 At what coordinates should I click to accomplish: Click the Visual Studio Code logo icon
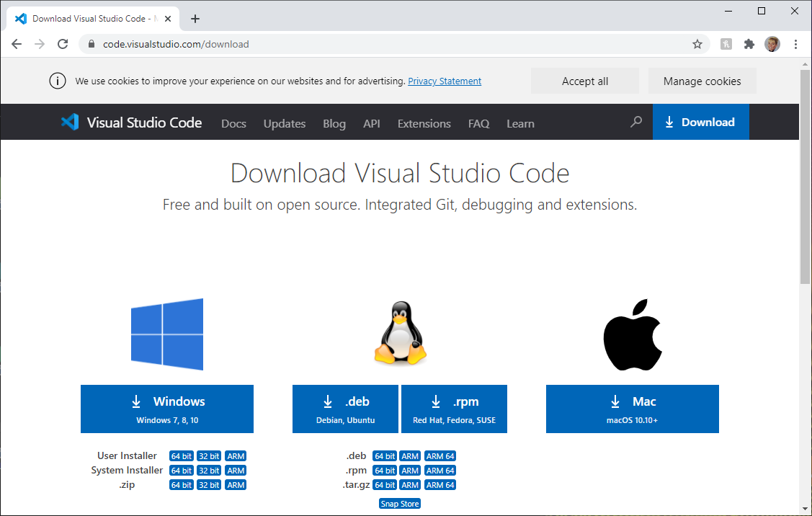pyautogui.click(x=70, y=123)
